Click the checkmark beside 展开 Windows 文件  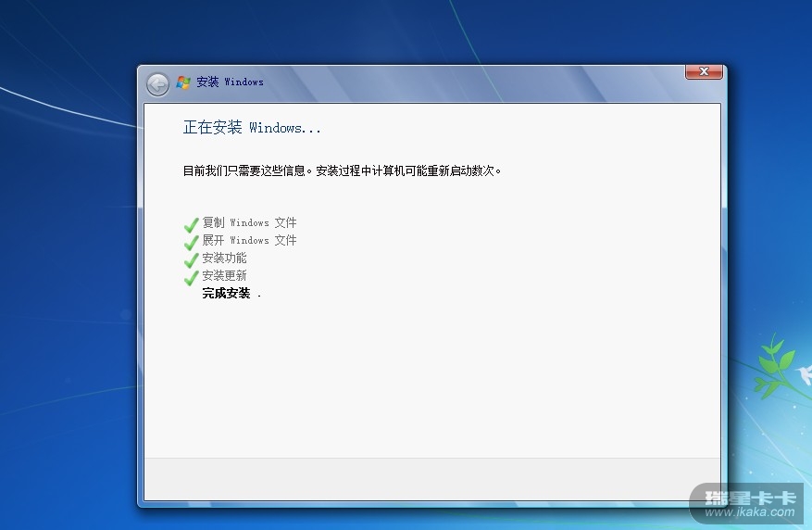tap(191, 243)
